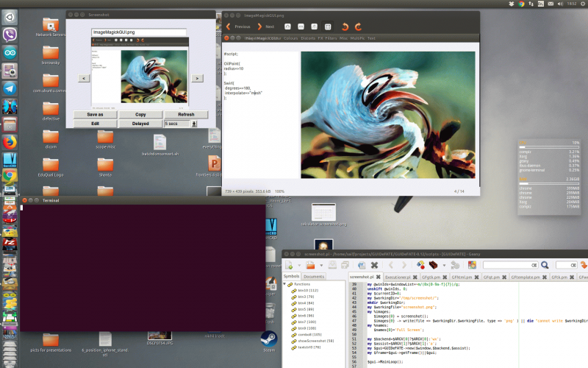Screen dimensions: 588x368
Task: Open the 5 secs delay dropdown arrow
Action: click(x=194, y=124)
